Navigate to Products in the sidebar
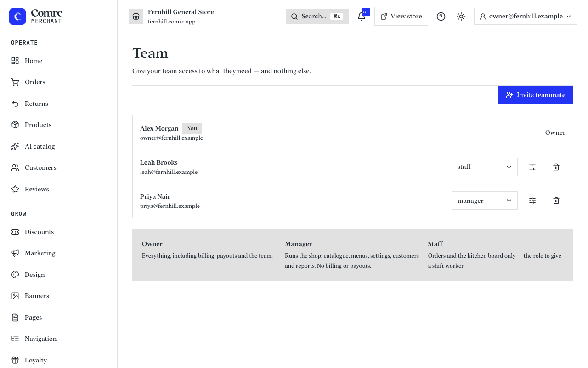 [x=59, y=125]
